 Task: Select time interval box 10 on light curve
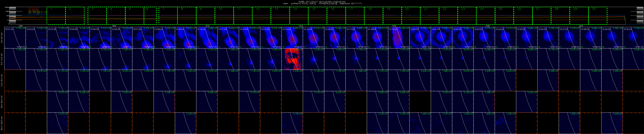point(224,16)
